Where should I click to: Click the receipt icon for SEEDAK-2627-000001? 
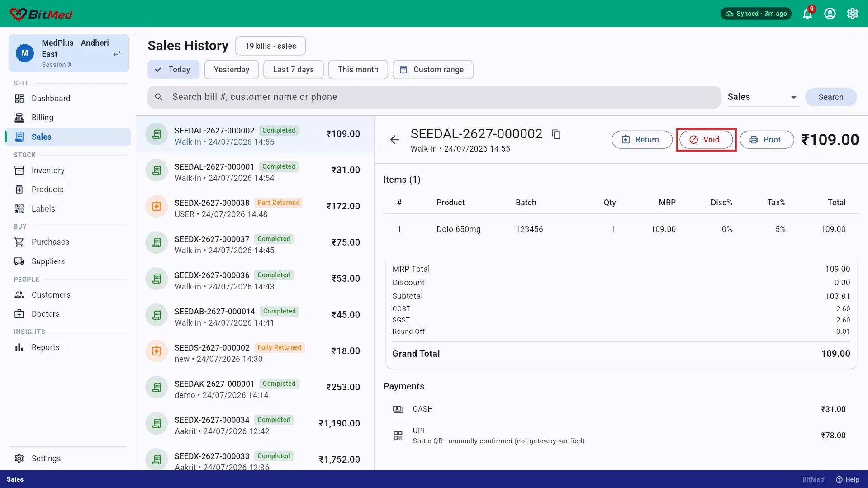(157, 388)
